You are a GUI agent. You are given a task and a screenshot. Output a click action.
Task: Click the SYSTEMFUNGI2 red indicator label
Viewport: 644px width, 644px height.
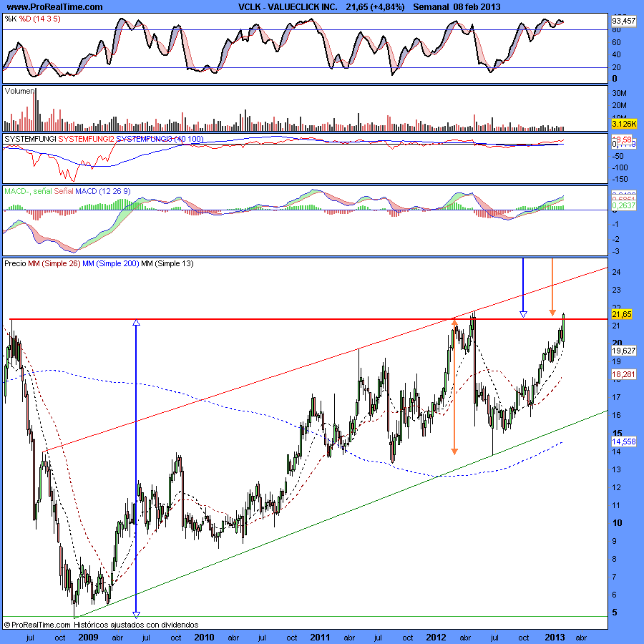[x=87, y=139]
